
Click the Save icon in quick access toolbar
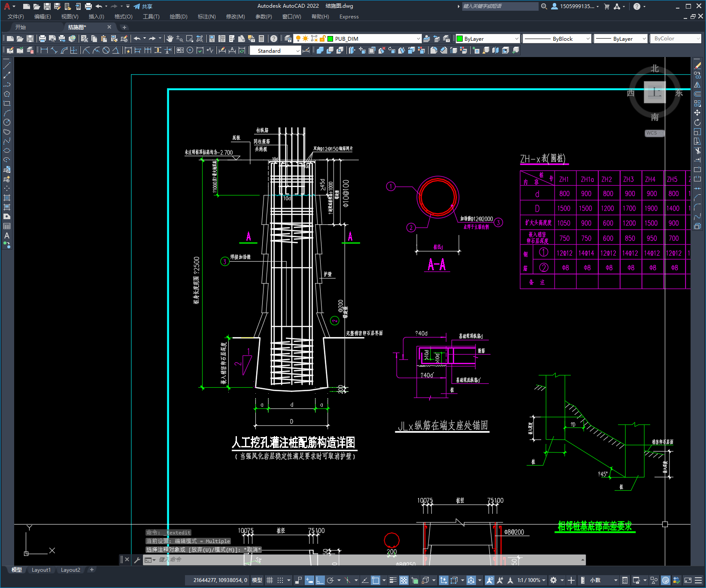click(47, 6)
